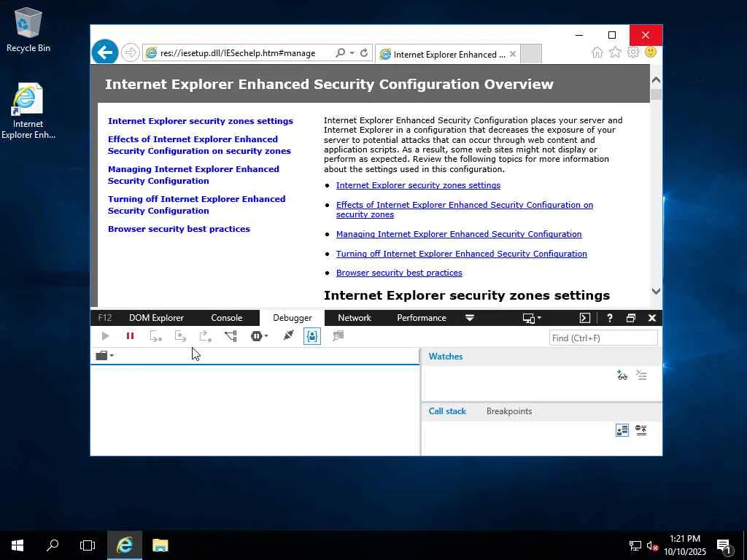The height and width of the screenshot is (560, 747).
Task: Click the page scrollbar up arrow
Action: (x=656, y=80)
